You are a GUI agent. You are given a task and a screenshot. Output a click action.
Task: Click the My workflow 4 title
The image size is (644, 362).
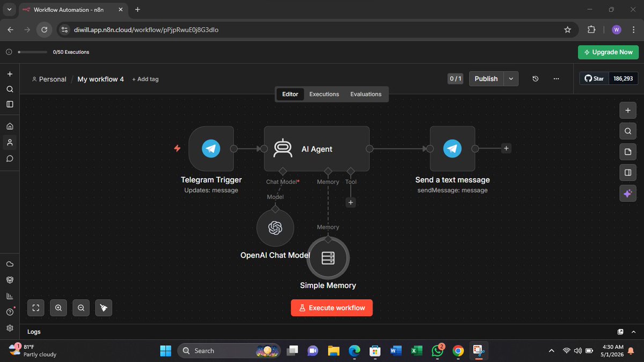pos(100,79)
